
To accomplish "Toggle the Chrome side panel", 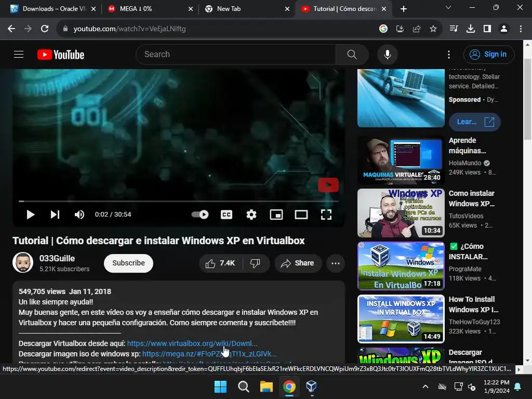I will (x=487, y=29).
